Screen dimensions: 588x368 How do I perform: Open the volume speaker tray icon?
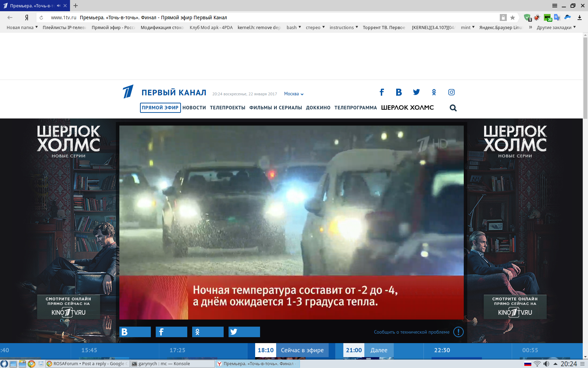click(x=546, y=364)
